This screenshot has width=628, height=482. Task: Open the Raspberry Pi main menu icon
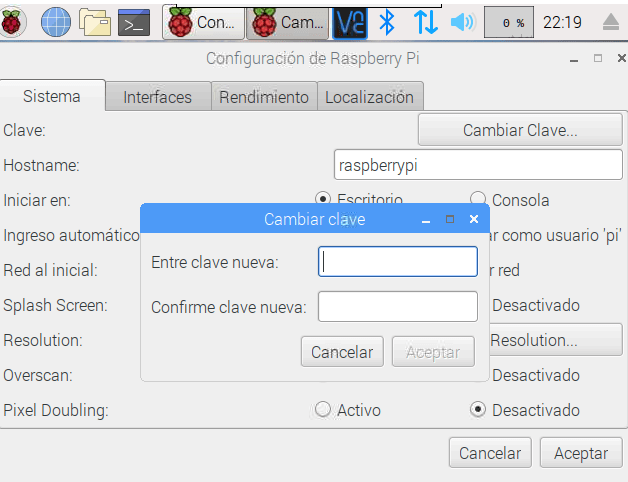12,22
